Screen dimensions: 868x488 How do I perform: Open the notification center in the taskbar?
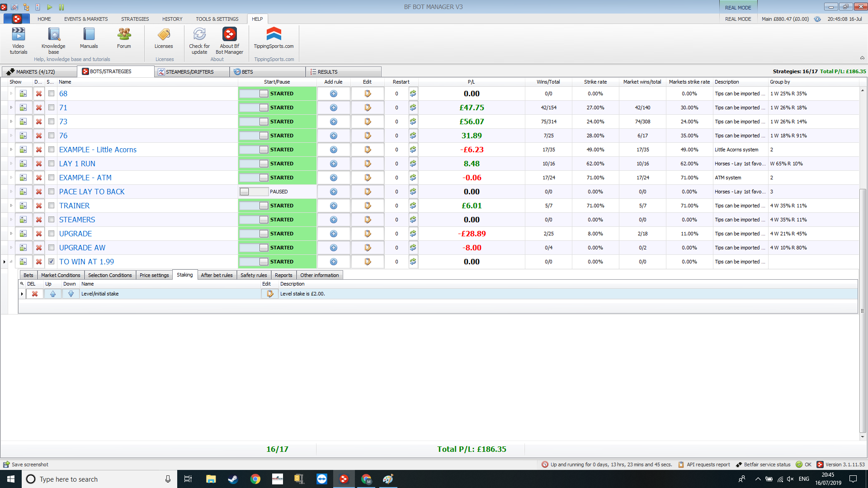click(x=853, y=479)
